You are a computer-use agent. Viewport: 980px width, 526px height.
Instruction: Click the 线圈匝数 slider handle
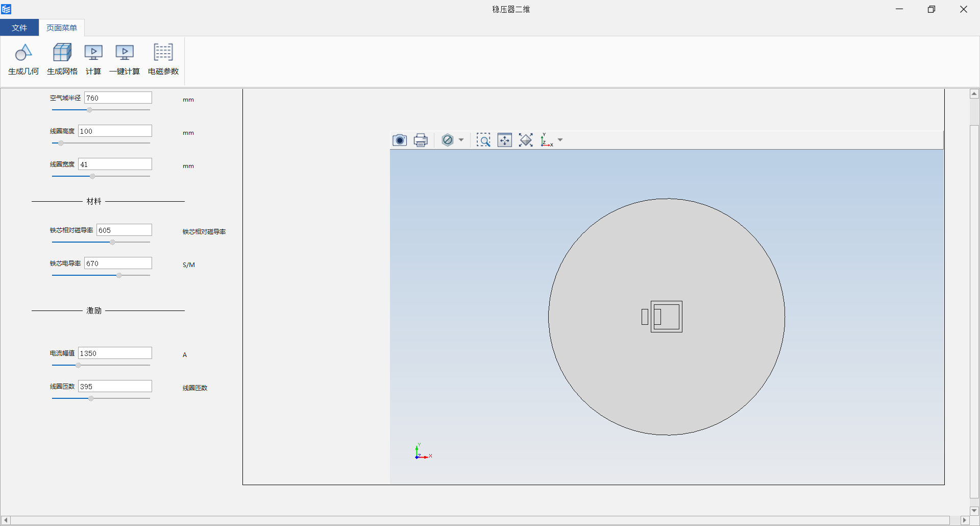click(x=91, y=398)
